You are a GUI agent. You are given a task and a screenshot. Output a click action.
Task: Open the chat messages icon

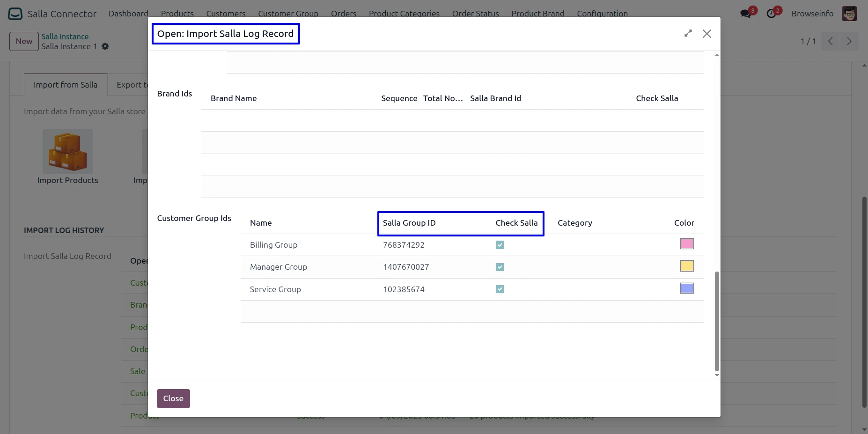(746, 14)
